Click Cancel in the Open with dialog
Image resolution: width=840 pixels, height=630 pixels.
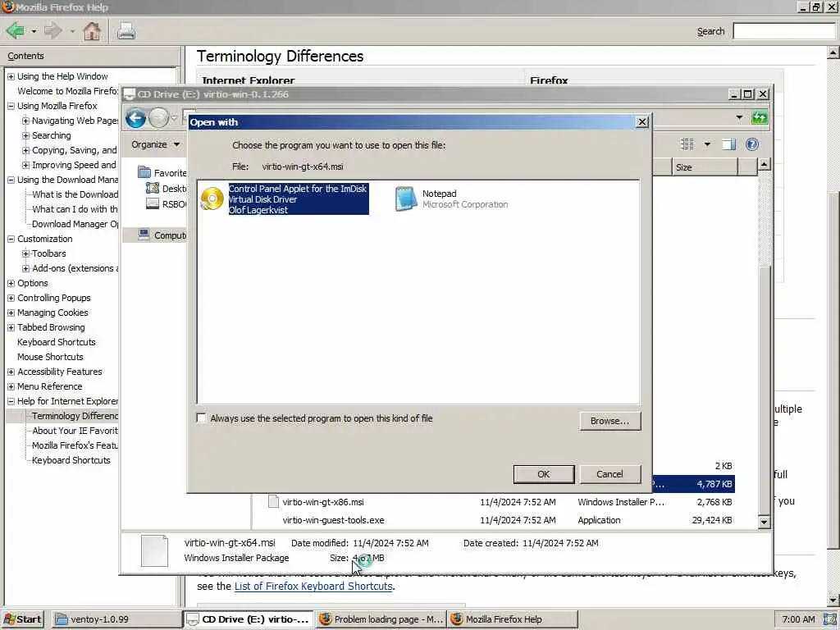[609, 474]
